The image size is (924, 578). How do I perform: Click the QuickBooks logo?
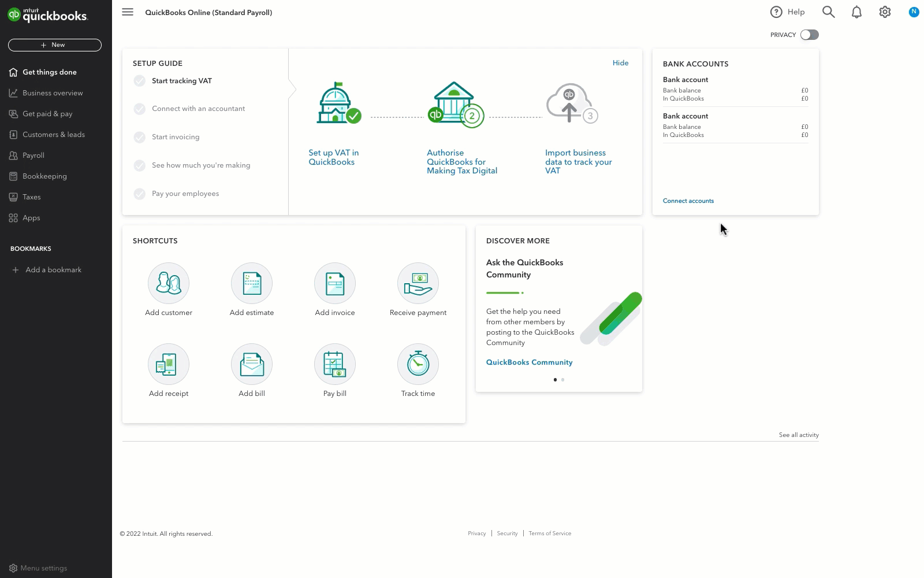[x=47, y=15]
